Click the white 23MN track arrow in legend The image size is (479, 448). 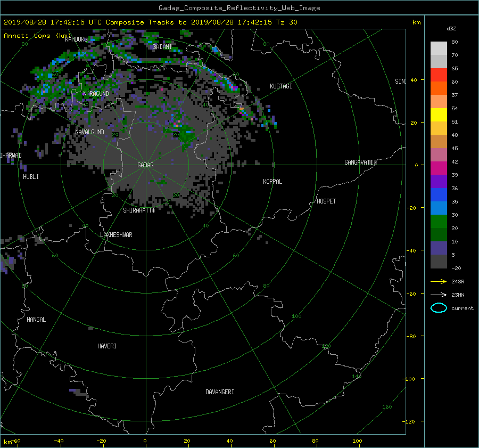pos(439,295)
